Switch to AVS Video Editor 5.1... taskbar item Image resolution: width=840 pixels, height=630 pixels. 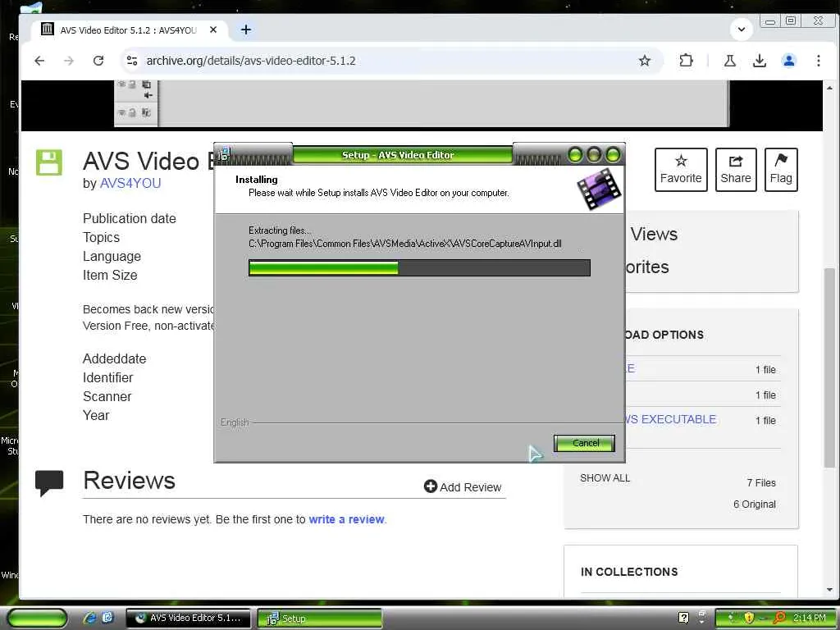(188, 618)
